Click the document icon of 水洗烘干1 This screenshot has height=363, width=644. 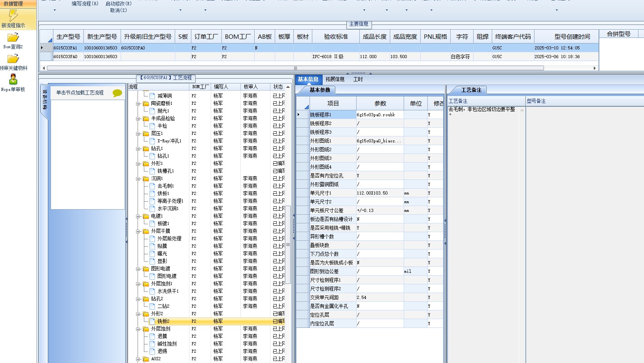pyautogui.click(x=152, y=291)
